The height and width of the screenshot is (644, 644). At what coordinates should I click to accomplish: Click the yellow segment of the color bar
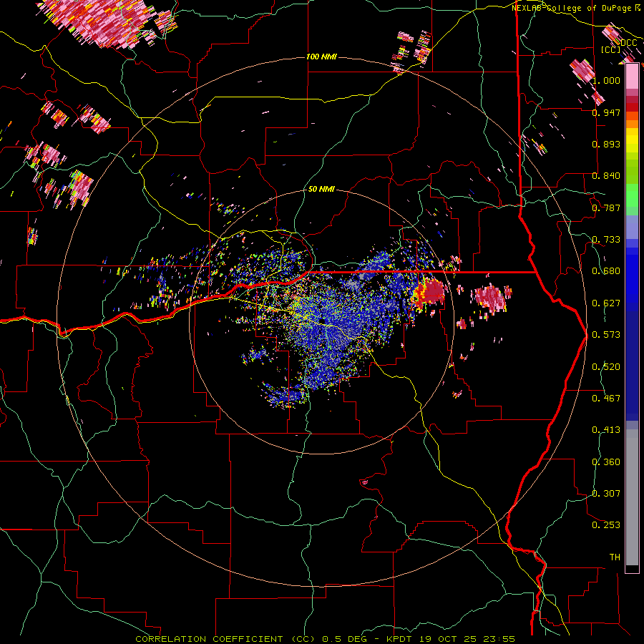click(632, 140)
